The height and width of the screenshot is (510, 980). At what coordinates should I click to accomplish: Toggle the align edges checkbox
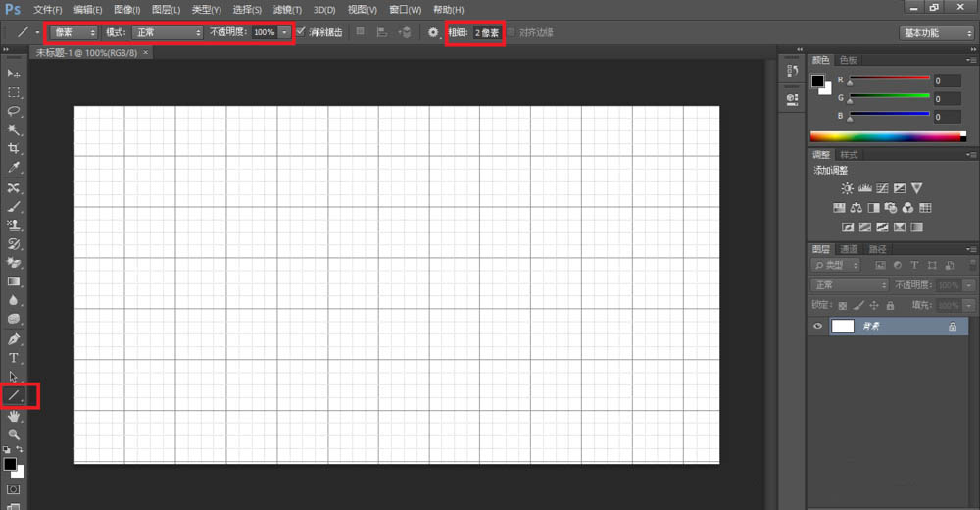[512, 32]
